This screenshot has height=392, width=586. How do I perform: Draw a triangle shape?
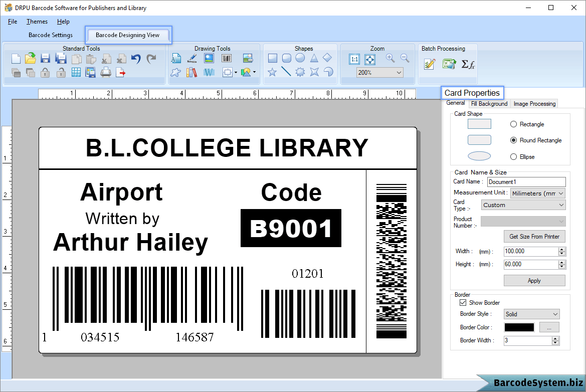pos(314,58)
